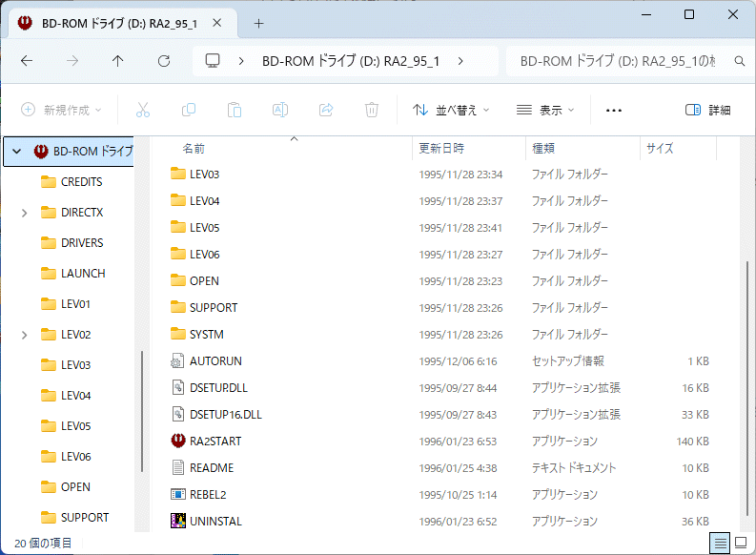Expand the chevron after RA2_95_1 in address bar
The image size is (756, 555).
click(x=460, y=61)
